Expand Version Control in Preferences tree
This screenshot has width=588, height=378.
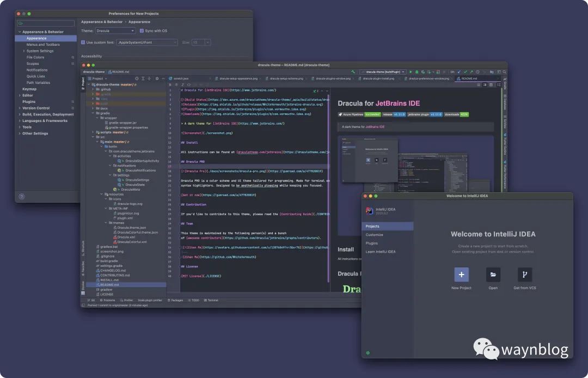pyautogui.click(x=20, y=108)
